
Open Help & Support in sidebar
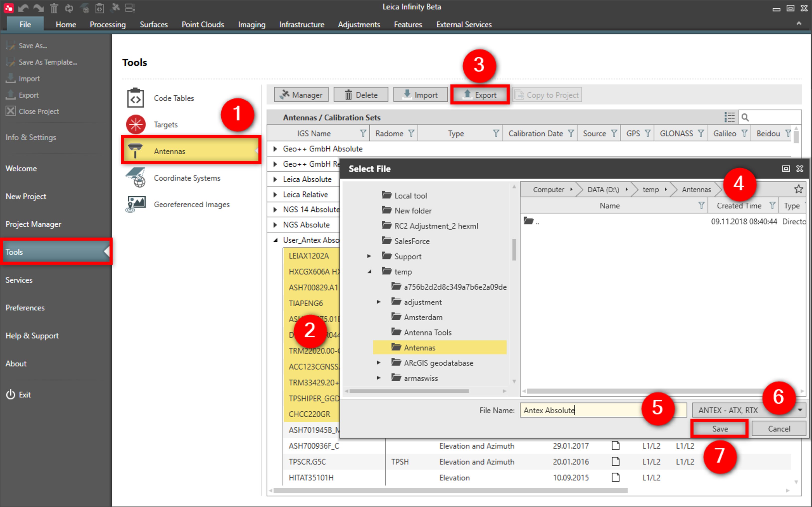[32, 335]
